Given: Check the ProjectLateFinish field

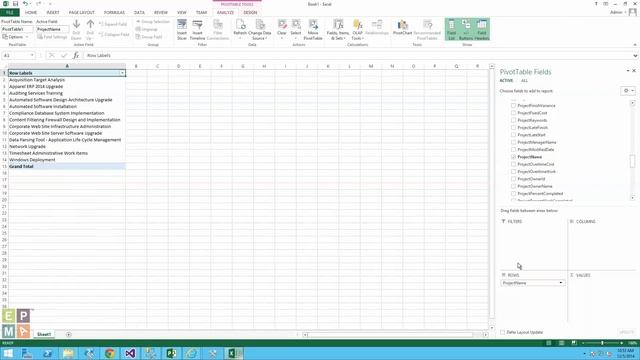Looking at the screenshot, I should 513,127.
